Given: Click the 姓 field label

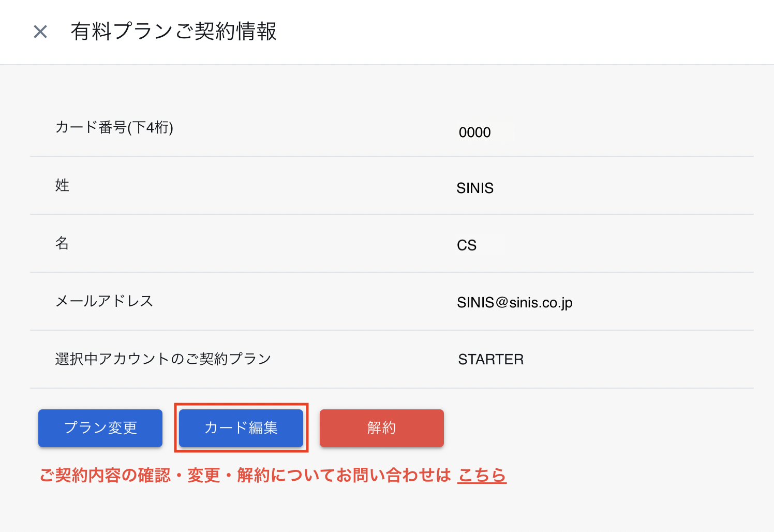Looking at the screenshot, I should pyautogui.click(x=62, y=185).
